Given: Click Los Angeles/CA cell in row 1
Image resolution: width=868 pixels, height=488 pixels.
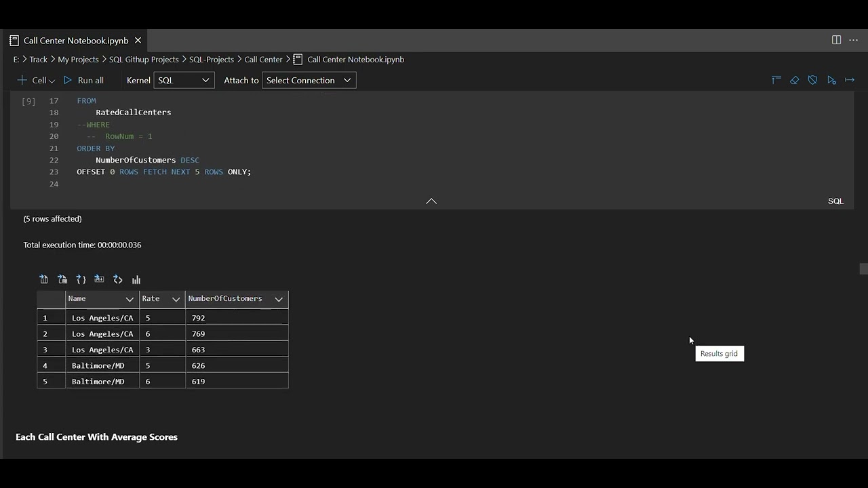Looking at the screenshot, I should (x=102, y=318).
